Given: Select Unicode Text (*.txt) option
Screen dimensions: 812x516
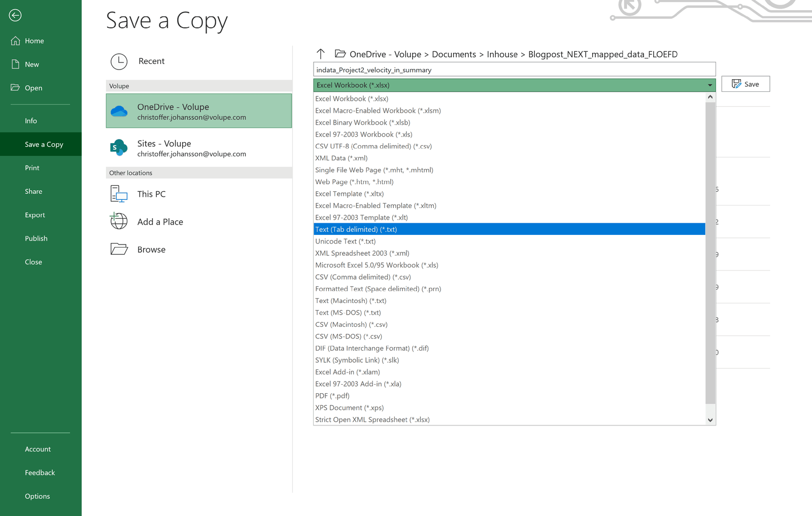Looking at the screenshot, I should click(x=510, y=241).
